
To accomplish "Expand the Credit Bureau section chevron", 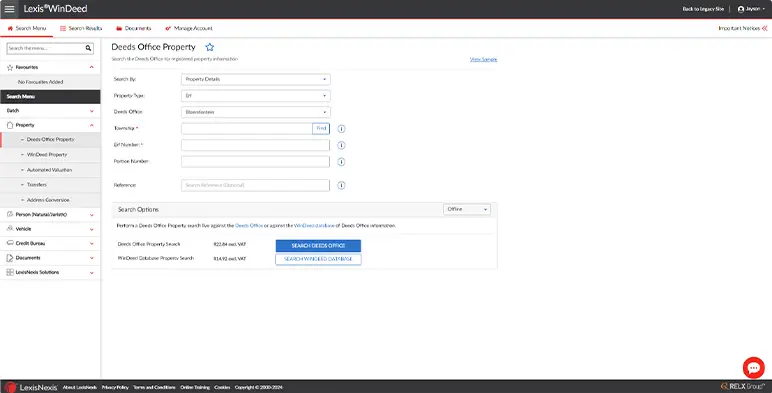I will [92, 244].
